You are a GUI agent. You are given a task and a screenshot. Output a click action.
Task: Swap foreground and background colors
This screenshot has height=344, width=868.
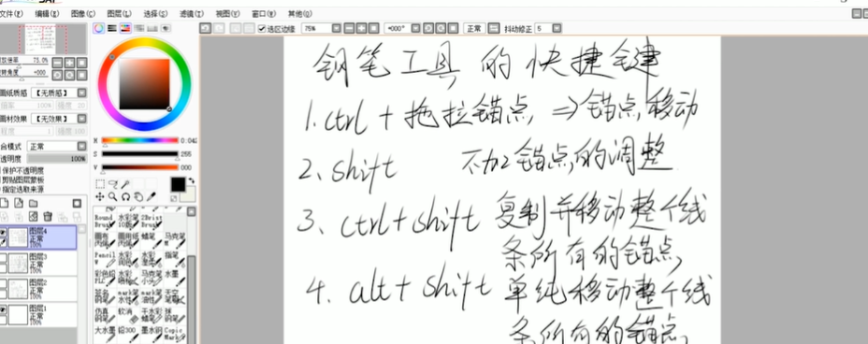pos(192,180)
